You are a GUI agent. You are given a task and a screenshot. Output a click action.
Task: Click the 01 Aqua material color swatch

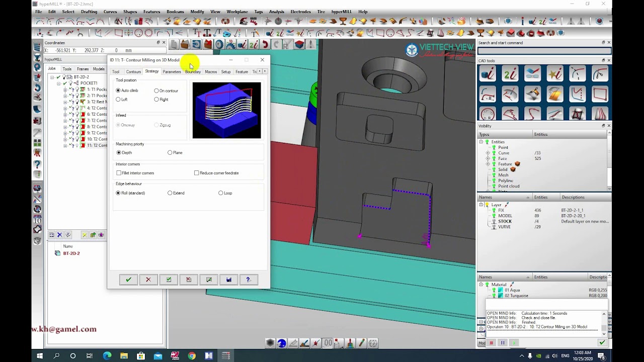[500, 290]
